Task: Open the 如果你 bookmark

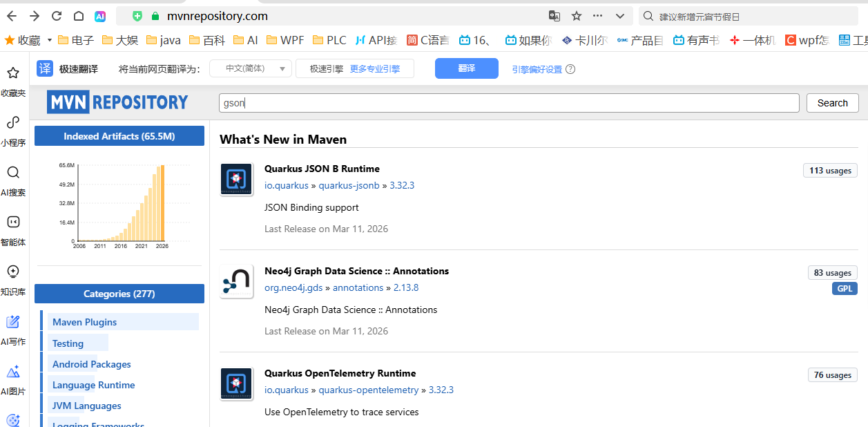Action: pyautogui.click(x=528, y=40)
